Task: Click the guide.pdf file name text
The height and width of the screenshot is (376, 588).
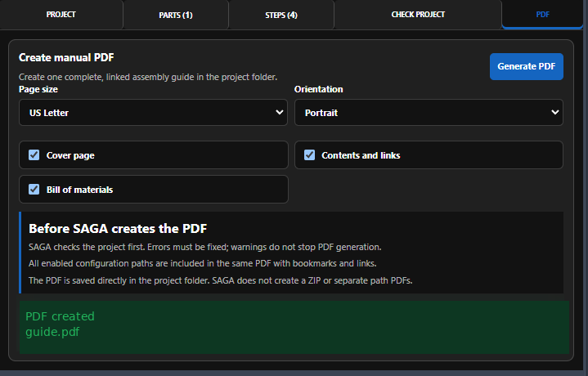Action: 52,332
